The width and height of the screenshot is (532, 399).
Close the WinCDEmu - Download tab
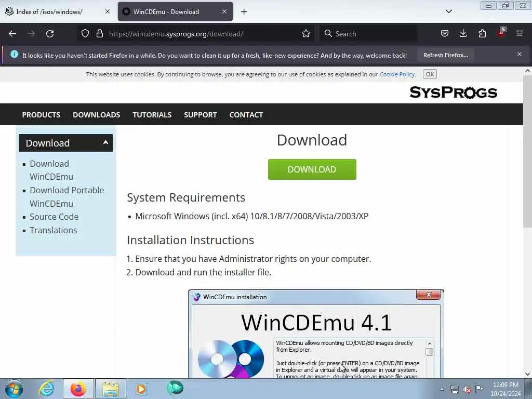tap(224, 11)
